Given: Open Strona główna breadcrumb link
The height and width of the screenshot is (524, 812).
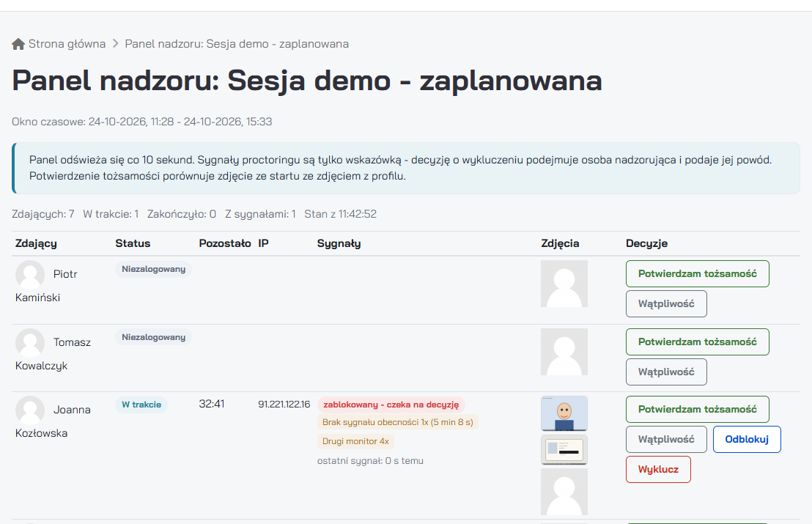Looking at the screenshot, I should tap(67, 44).
